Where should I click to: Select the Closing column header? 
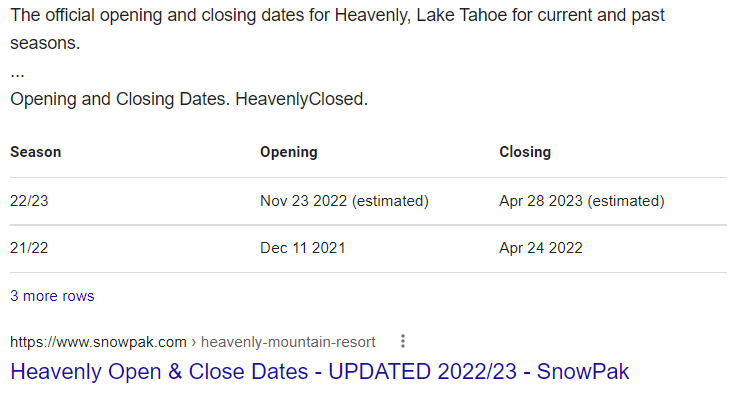525,152
